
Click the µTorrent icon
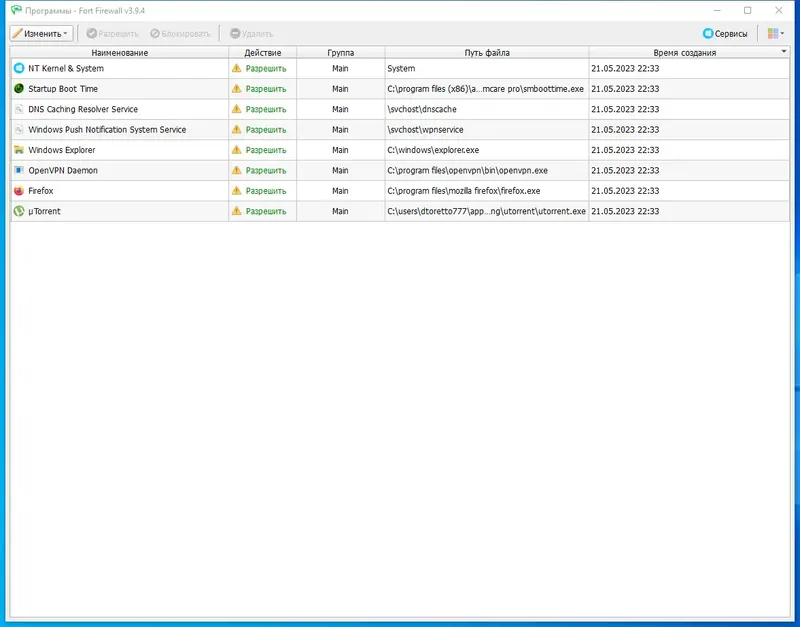coord(19,211)
